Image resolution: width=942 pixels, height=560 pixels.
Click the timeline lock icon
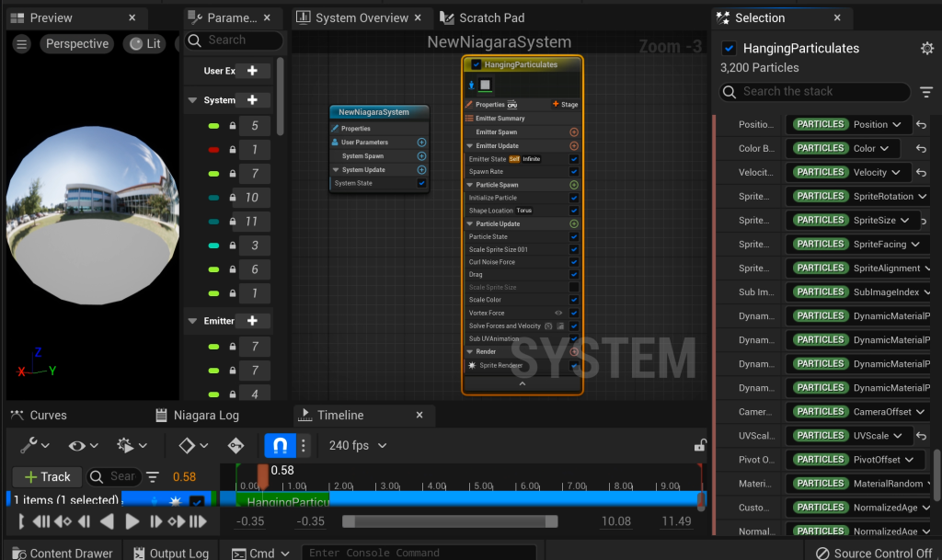[699, 445]
